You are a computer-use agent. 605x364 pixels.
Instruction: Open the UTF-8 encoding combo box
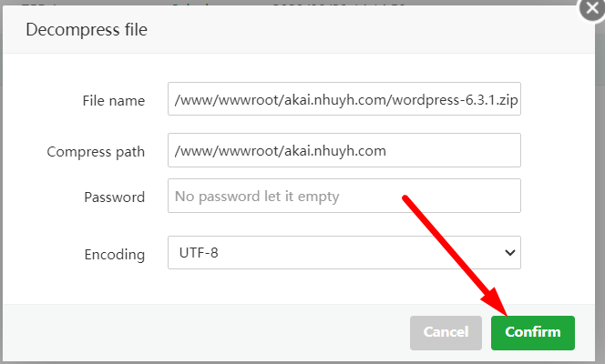click(344, 253)
